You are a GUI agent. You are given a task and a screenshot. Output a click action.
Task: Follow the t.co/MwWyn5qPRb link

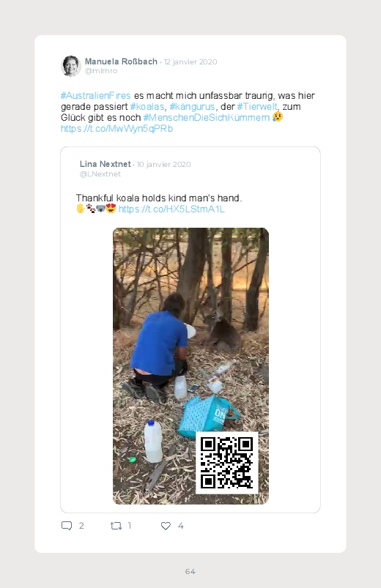[x=116, y=129]
